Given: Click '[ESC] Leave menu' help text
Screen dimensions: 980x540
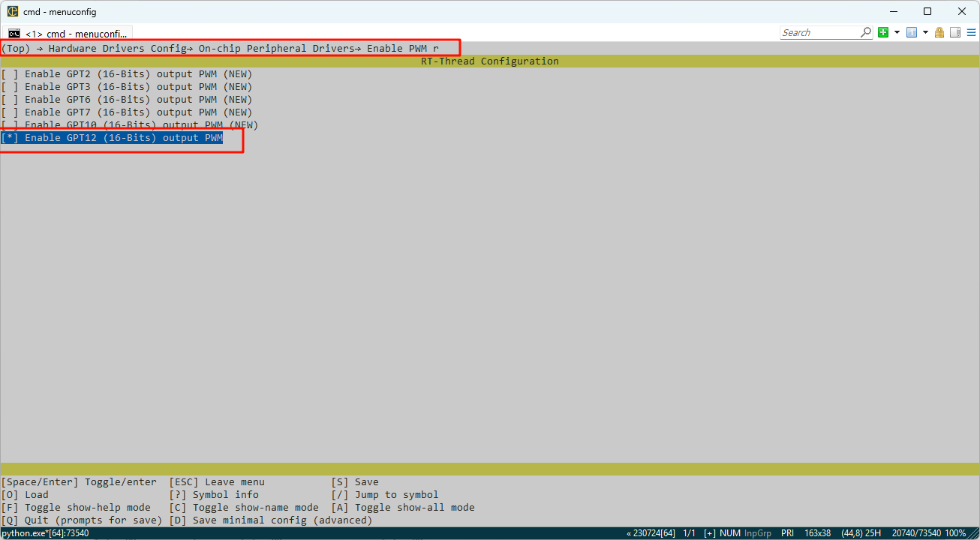Looking at the screenshot, I should 217,482.
